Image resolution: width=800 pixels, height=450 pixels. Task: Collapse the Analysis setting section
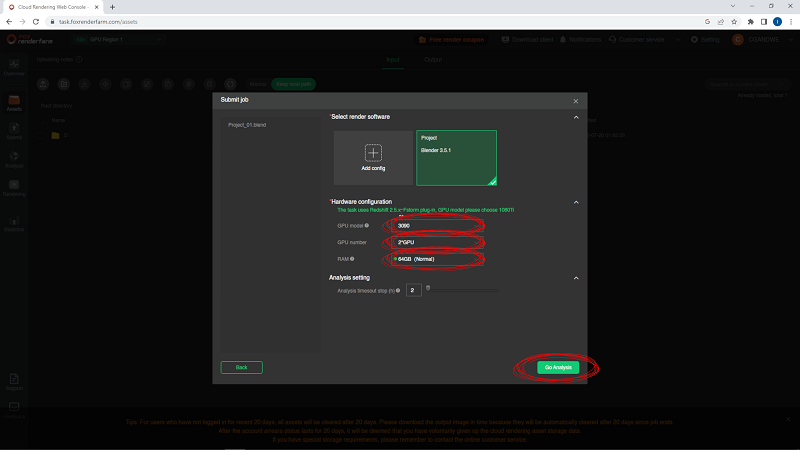(576, 278)
